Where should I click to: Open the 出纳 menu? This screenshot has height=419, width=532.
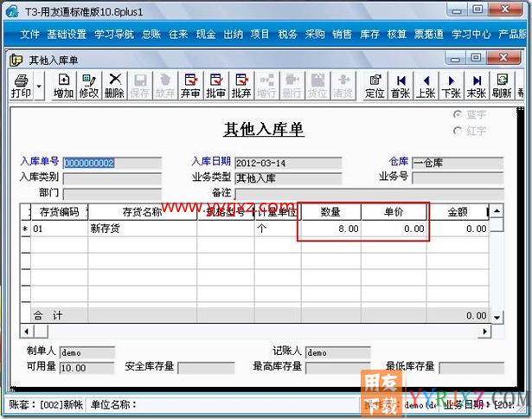coord(233,34)
